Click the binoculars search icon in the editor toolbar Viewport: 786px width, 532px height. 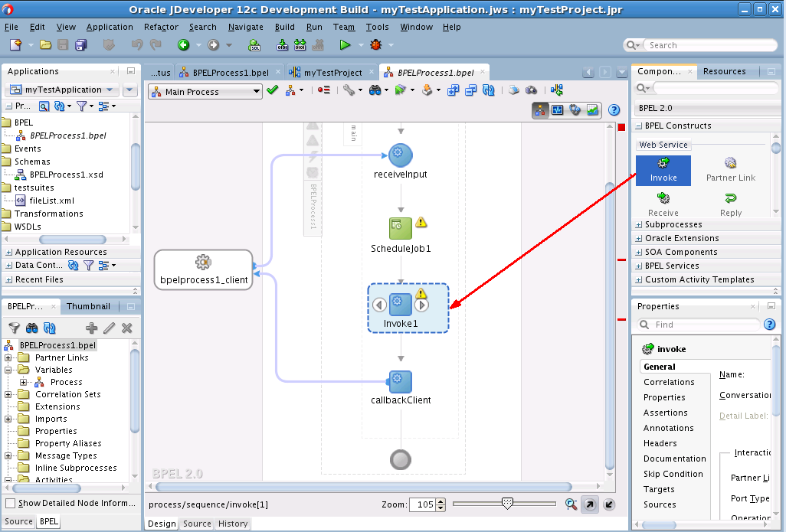click(375, 90)
